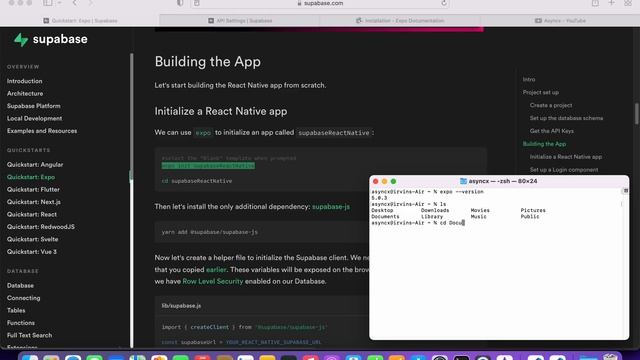Open Connecting link in sidebar
Screen dimensions: 640x360
(x=23, y=298)
